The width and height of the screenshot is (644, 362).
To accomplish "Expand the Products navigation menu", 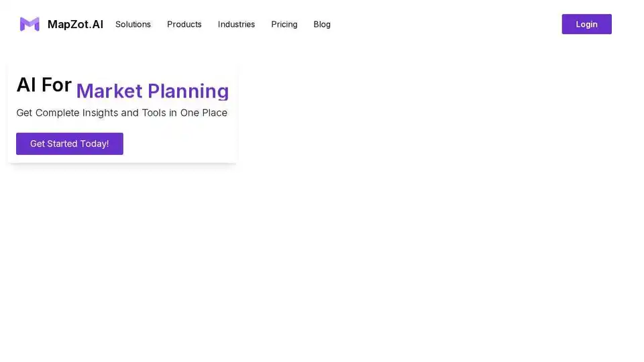I will tap(184, 24).
